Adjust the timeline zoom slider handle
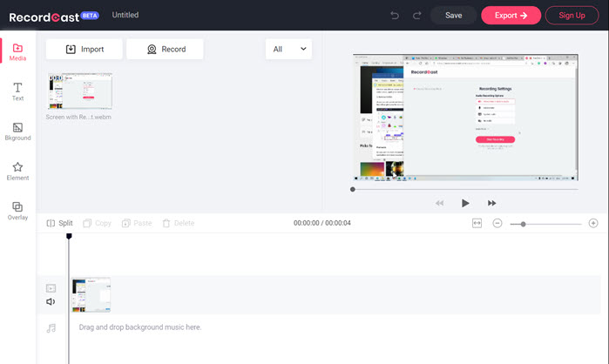The height and width of the screenshot is (364, 609). (x=523, y=224)
